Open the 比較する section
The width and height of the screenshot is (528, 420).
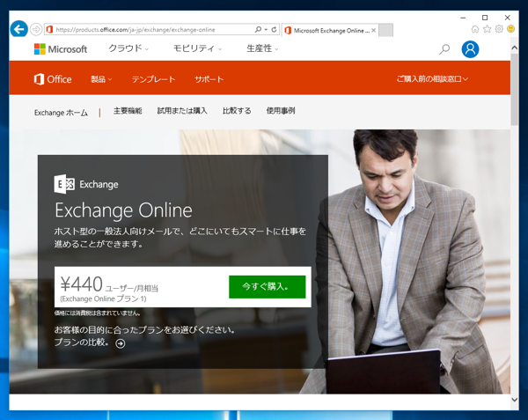(237, 111)
